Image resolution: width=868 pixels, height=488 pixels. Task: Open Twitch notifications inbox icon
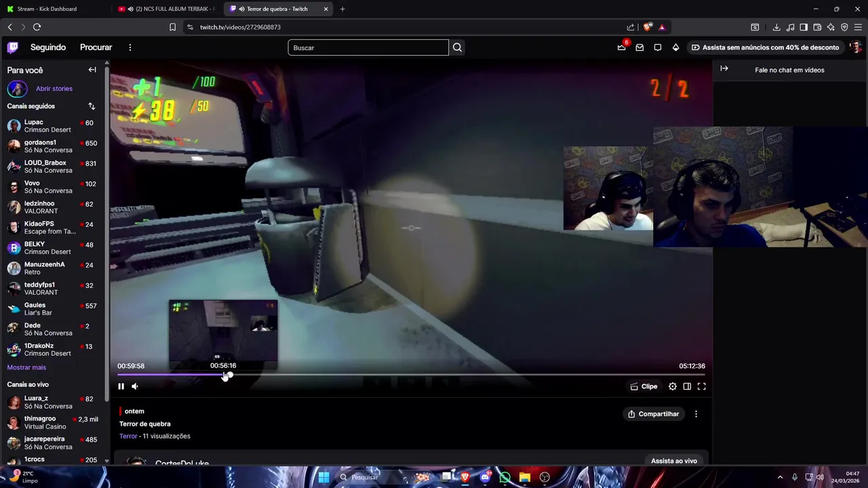point(639,47)
